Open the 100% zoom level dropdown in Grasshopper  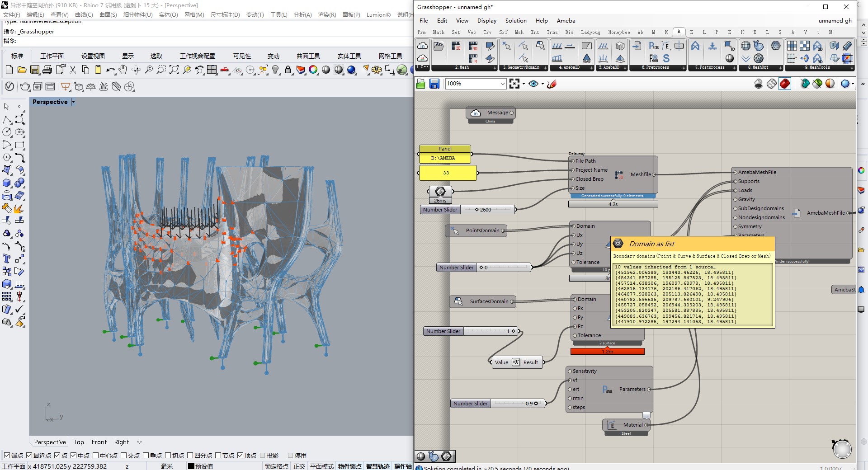pyautogui.click(x=502, y=84)
